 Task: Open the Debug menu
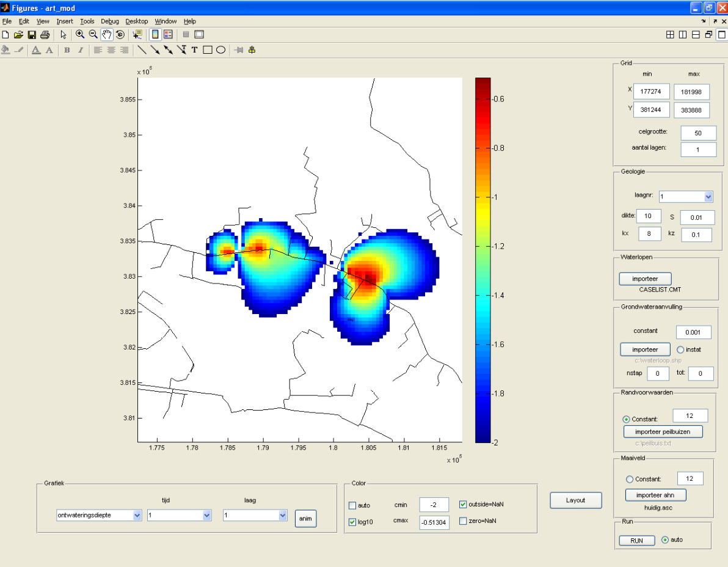pyautogui.click(x=109, y=21)
